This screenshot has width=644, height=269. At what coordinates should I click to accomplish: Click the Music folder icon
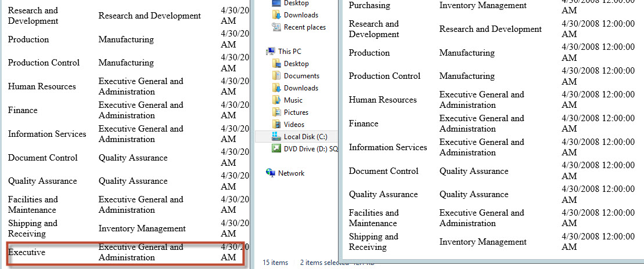[x=276, y=100]
